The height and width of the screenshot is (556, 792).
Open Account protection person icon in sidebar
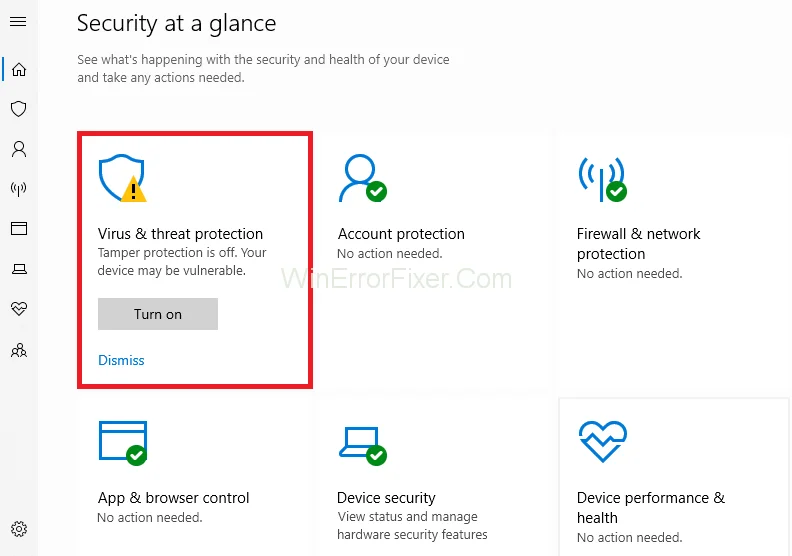pos(18,149)
